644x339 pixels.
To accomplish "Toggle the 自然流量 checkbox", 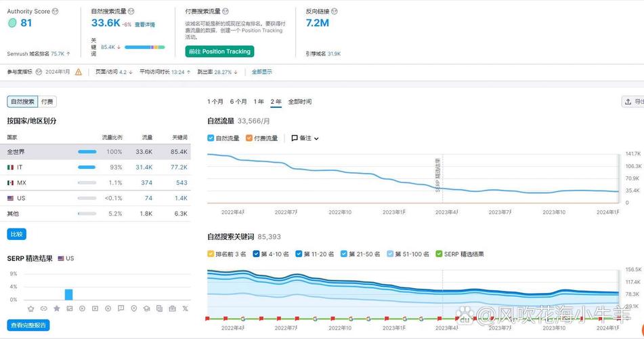I will (x=211, y=138).
